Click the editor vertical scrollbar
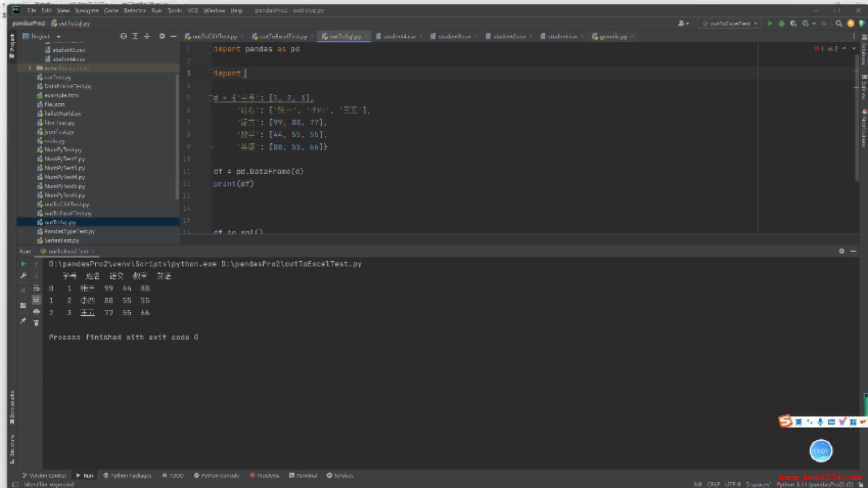 click(x=856, y=117)
